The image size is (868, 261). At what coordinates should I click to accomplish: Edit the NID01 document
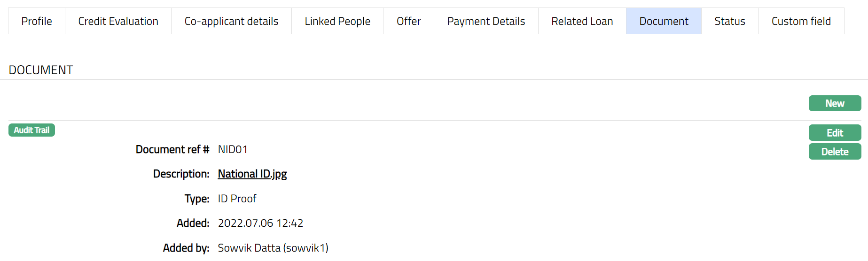835,133
